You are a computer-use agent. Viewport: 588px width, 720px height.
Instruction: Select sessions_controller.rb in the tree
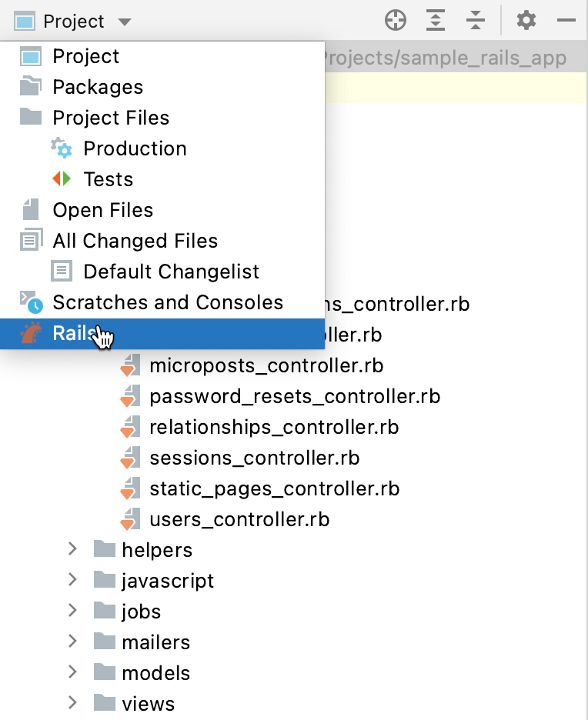[x=254, y=458]
